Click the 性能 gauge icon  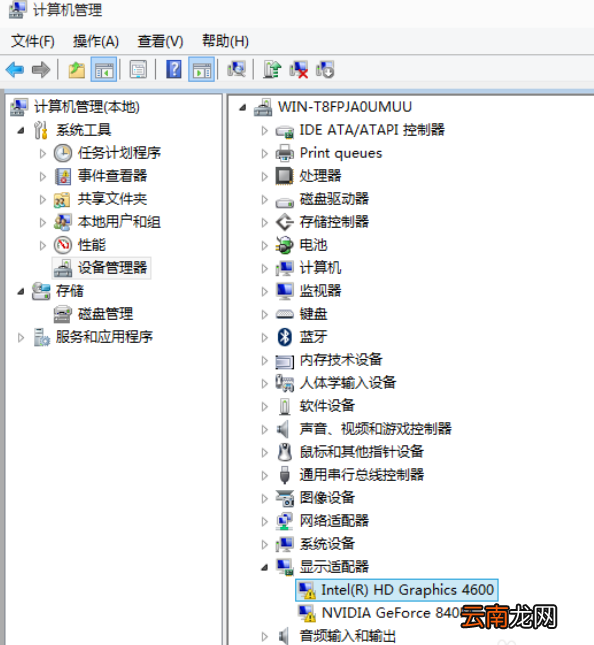click(x=63, y=245)
